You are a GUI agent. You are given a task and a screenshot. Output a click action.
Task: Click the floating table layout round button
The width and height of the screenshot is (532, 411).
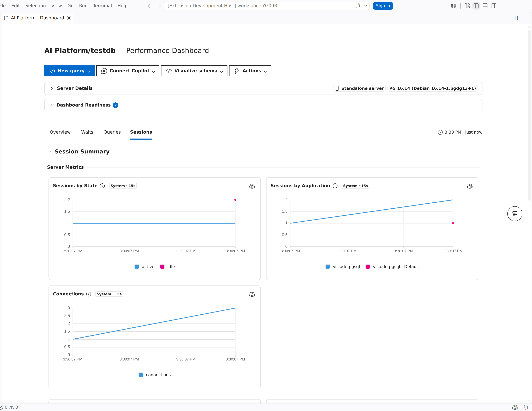515,214
